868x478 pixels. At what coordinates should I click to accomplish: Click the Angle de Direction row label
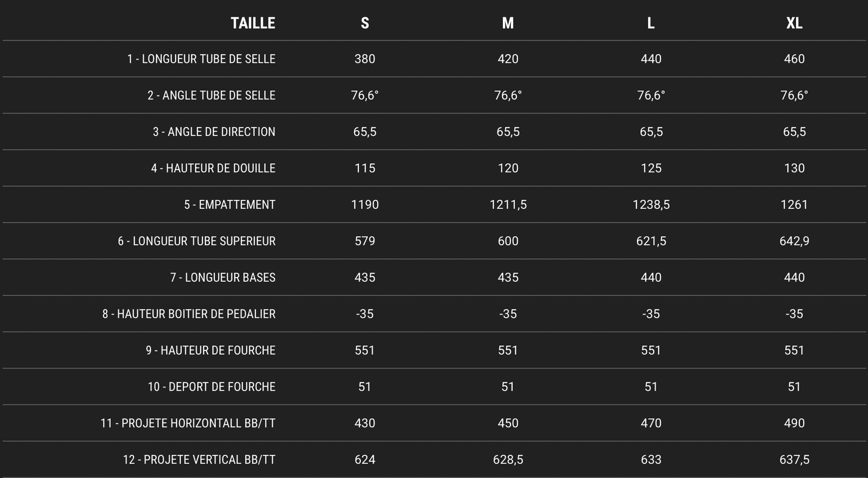click(214, 132)
